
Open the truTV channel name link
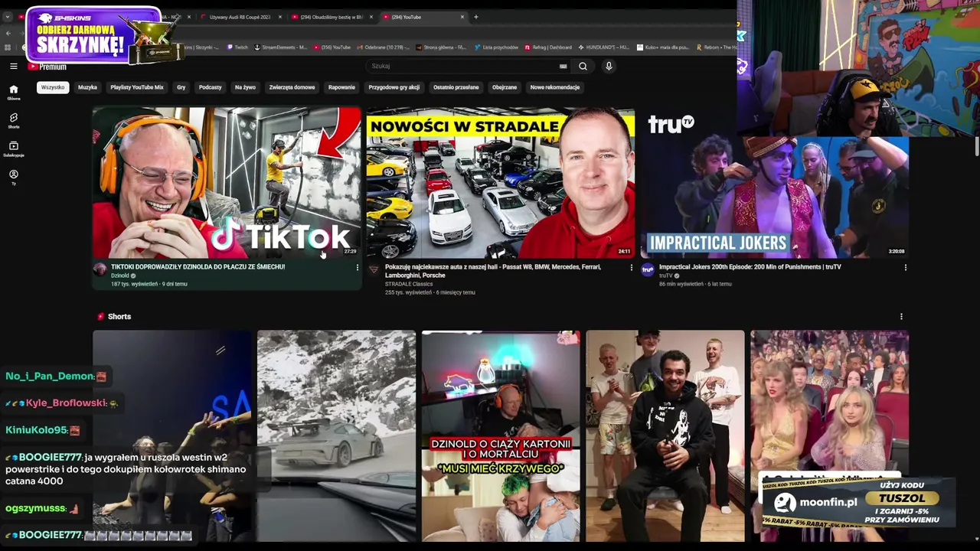[665, 275]
